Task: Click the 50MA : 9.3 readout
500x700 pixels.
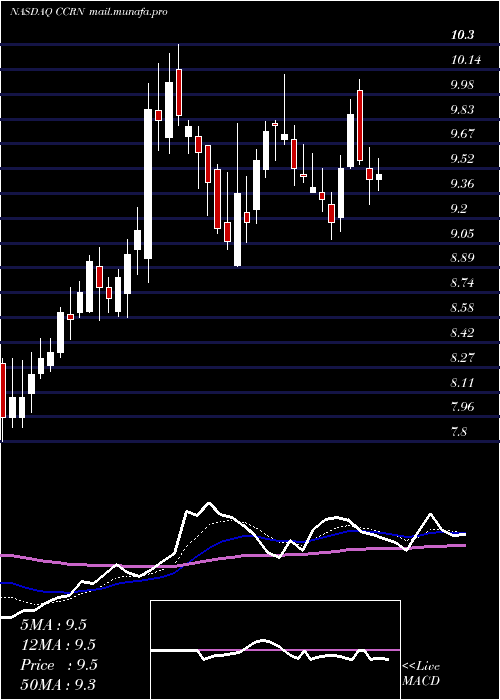Action: [x=58, y=685]
